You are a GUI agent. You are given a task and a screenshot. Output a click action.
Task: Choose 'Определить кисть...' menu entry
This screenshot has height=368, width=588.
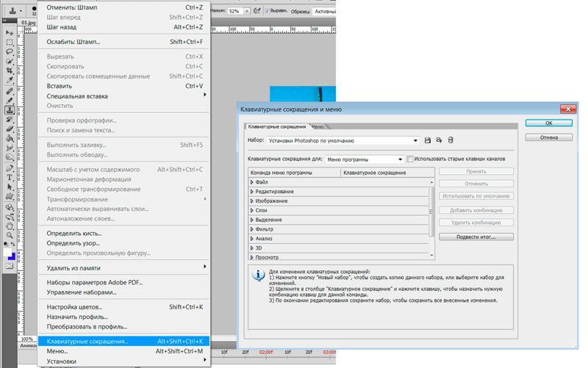(x=124, y=233)
